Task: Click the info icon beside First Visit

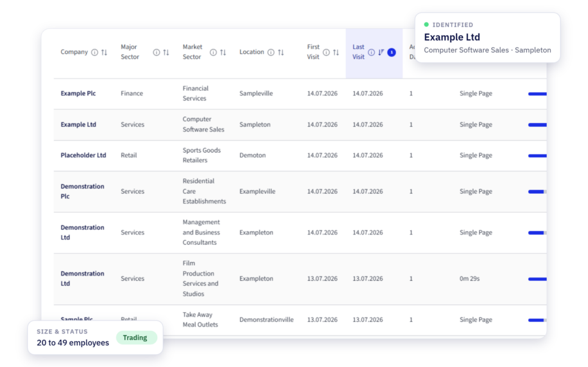Action: [x=327, y=53]
